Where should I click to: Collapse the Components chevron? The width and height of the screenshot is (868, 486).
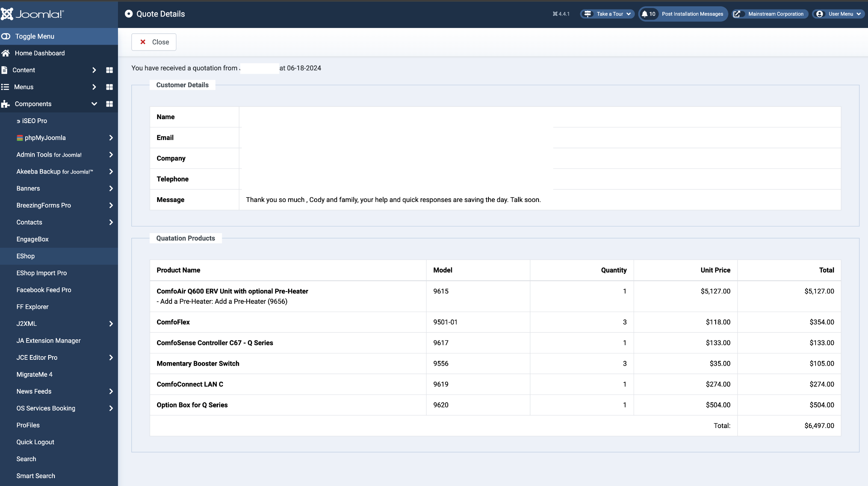94,104
